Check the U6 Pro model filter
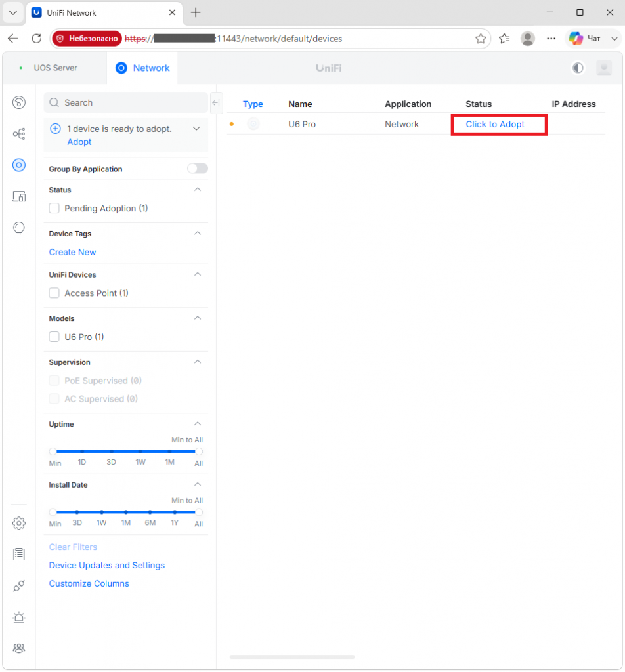 pyautogui.click(x=54, y=337)
